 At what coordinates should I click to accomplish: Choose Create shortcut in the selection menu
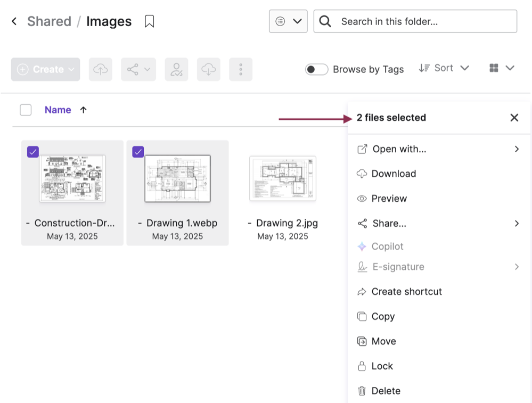coord(407,291)
